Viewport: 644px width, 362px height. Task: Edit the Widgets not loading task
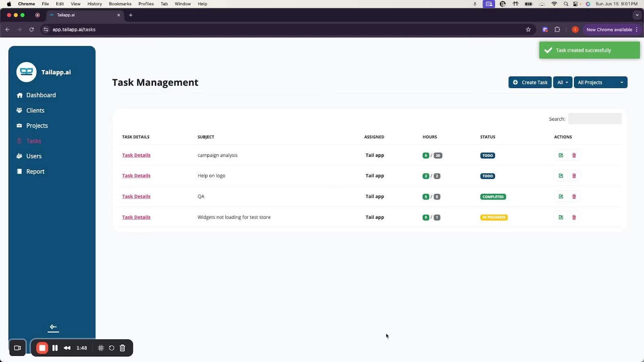[561, 217]
